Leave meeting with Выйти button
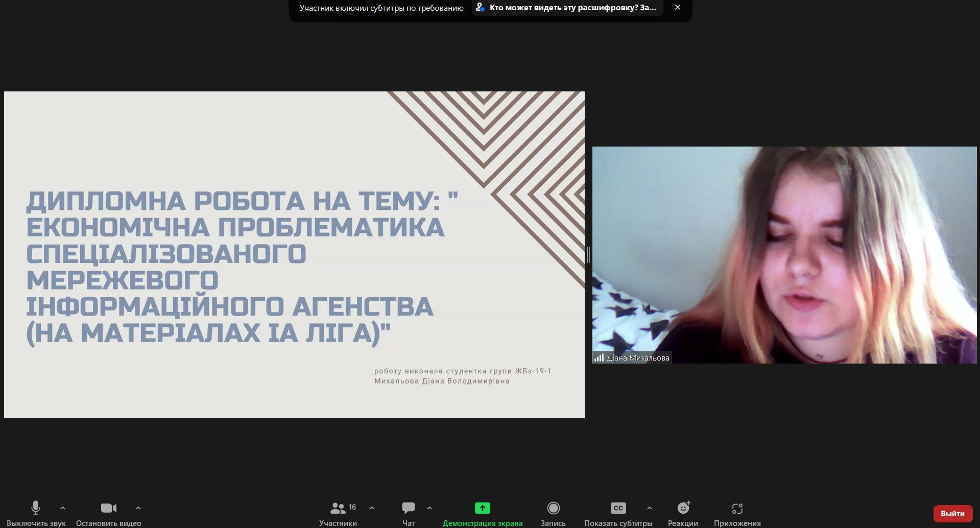980x528 pixels. tap(952, 514)
